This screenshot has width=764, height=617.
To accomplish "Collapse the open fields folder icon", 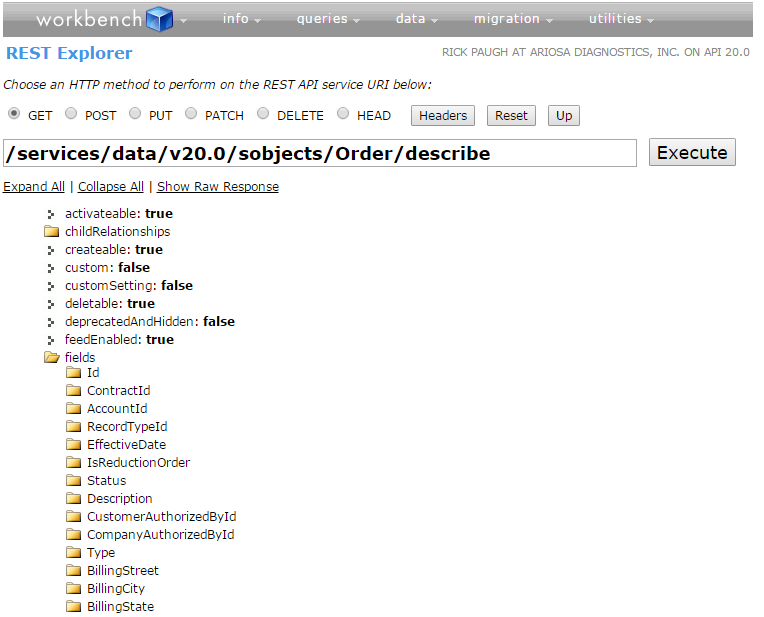I will 51,357.
